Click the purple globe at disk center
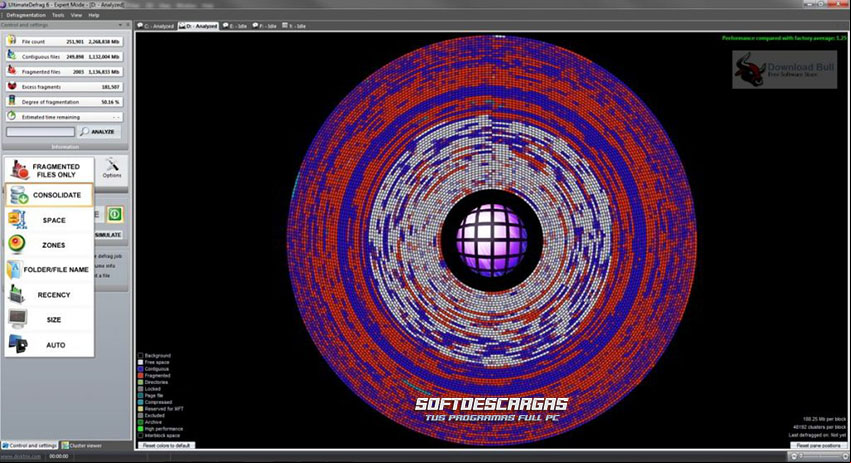Image resolution: width=851 pixels, height=463 pixels. pos(491,239)
